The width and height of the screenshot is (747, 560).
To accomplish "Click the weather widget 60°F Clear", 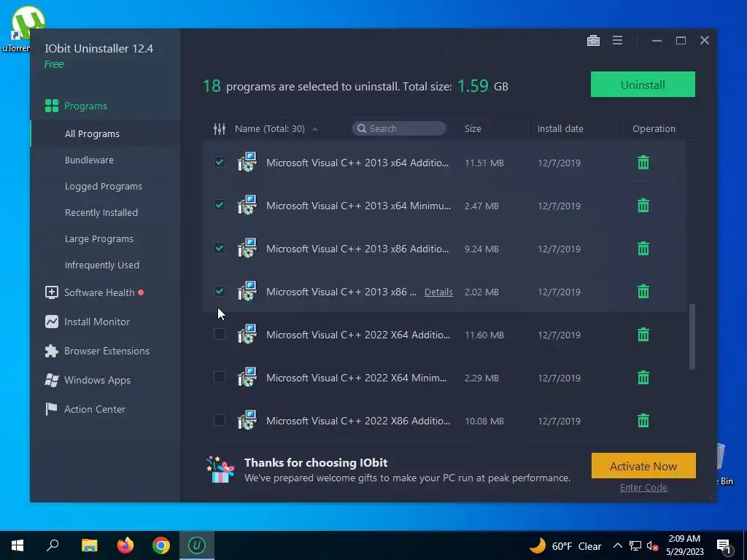I will [x=565, y=545].
